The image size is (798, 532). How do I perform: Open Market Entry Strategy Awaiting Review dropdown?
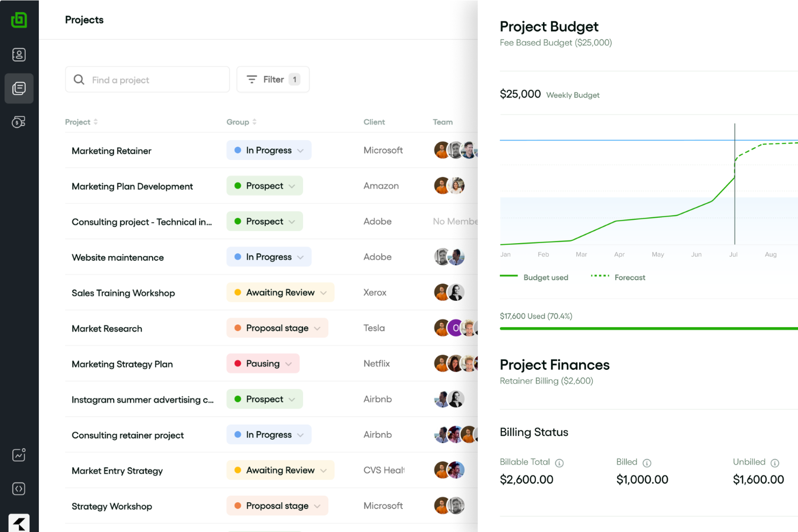pyautogui.click(x=280, y=471)
